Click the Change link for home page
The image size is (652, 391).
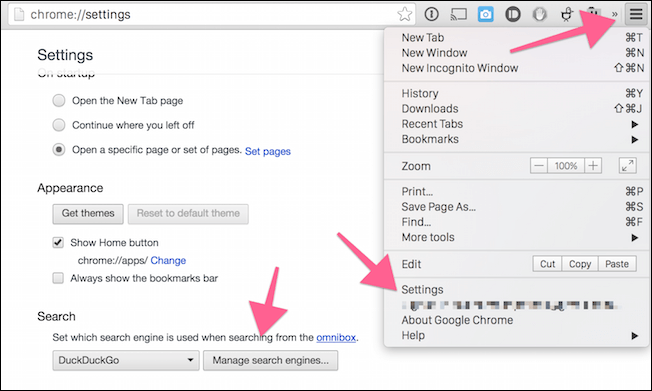(x=168, y=260)
